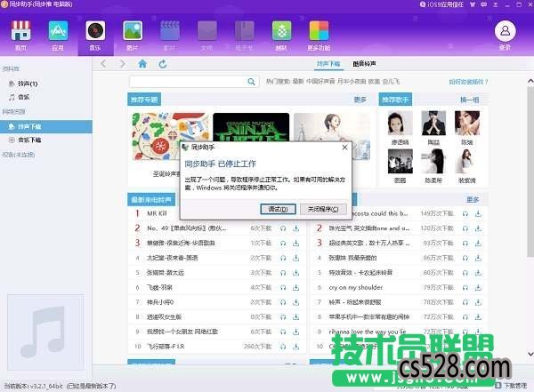
Task: Click the vertical scrollbar in content area
Action: pos(530,170)
